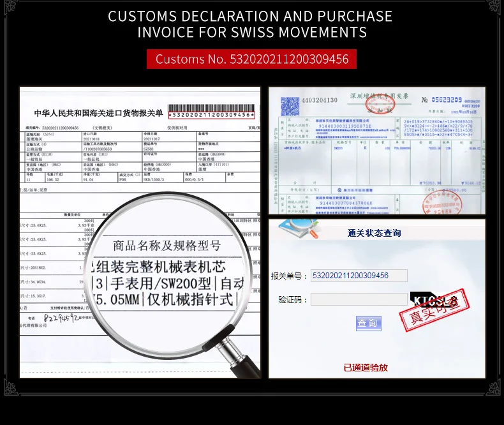Screen dimensions: 504x425
Task: Click the empty 验证码 captcha input field
Action: click(359, 299)
